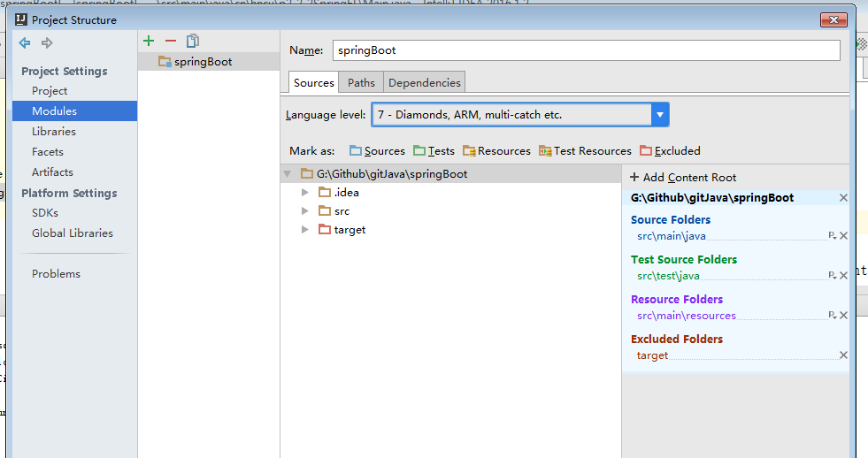868x458 pixels.
Task: Unmark src\main\java source folder
Action: (x=843, y=236)
